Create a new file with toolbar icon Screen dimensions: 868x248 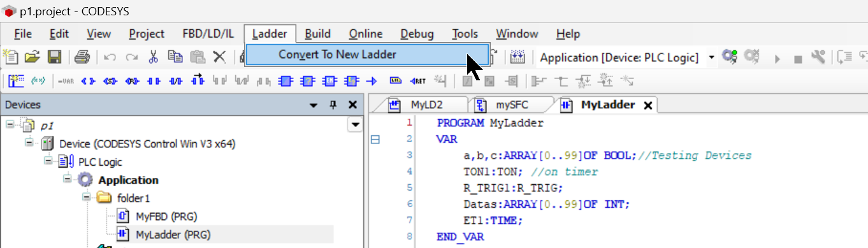tap(11, 57)
